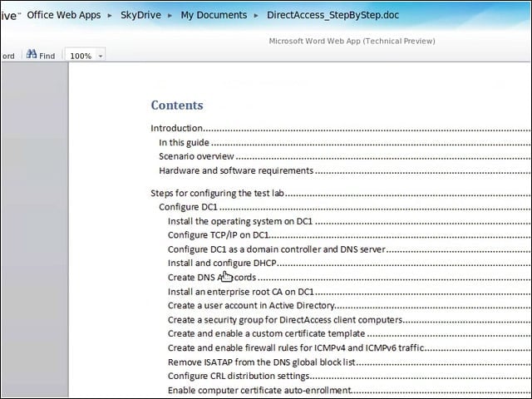The height and width of the screenshot is (399, 532).
Task: Expand arrow after My Documents breadcrumb
Action: coord(256,16)
